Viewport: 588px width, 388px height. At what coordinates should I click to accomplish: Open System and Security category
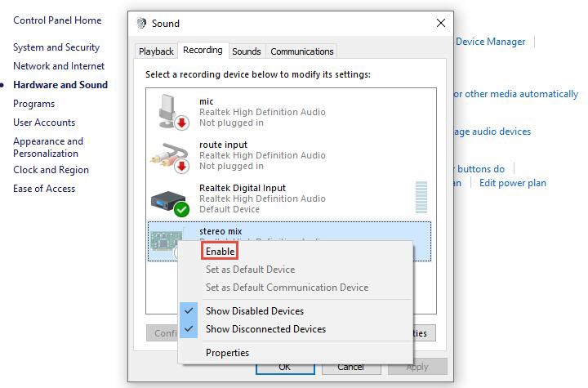[x=56, y=47]
